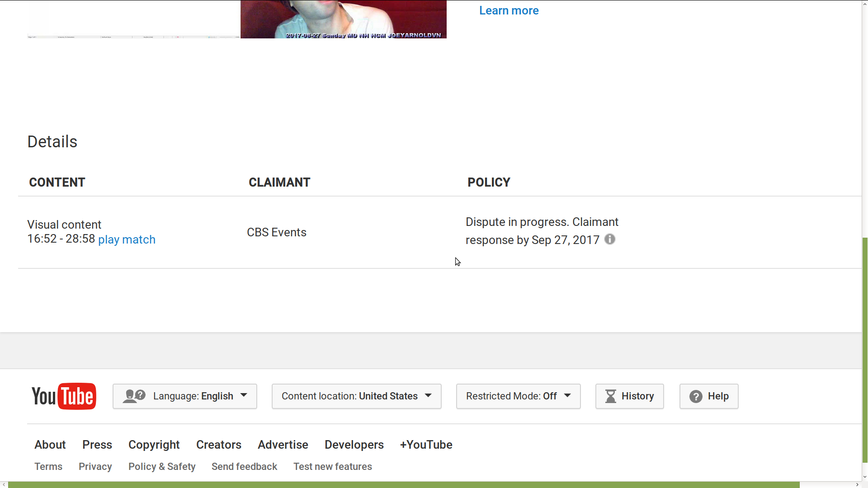Open the Policy & Safety link
The height and width of the screenshot is (488, 868).
pyautogui.click(x=162, y=466)
